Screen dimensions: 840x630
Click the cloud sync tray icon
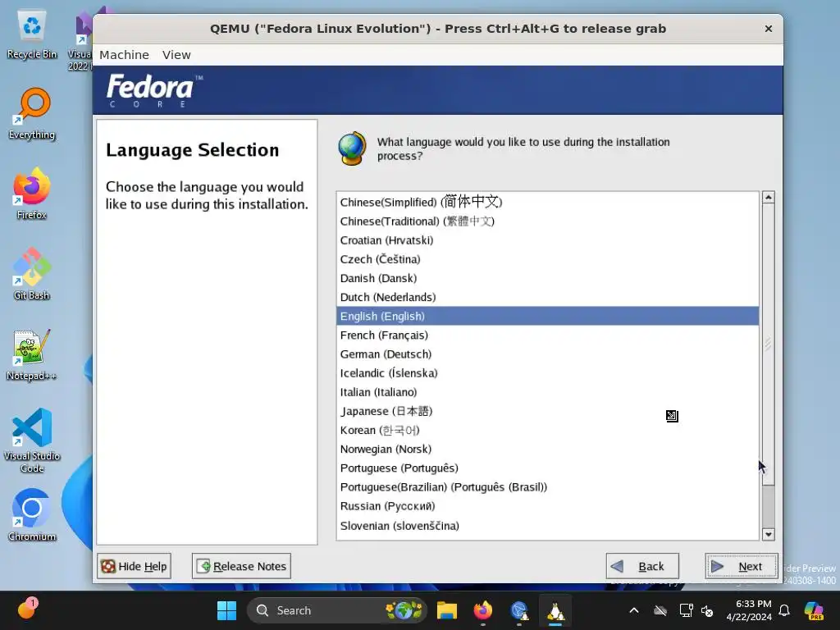(x=660, y=610)
